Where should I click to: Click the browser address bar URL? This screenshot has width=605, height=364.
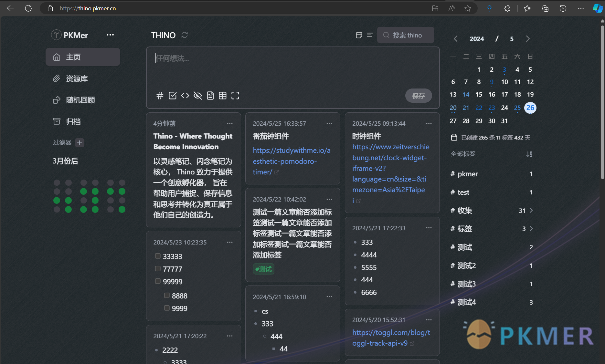tap(88, 8)
